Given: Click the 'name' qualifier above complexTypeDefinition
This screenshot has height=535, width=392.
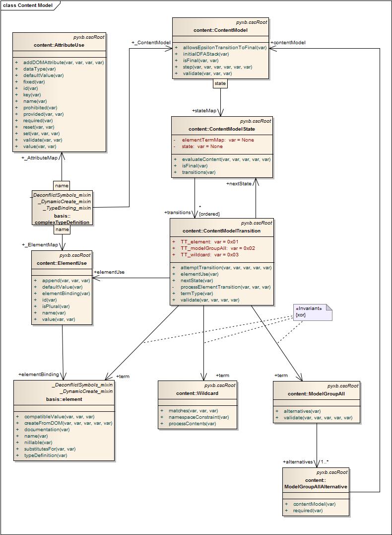Looking at the screenshot, I should 62,186.
